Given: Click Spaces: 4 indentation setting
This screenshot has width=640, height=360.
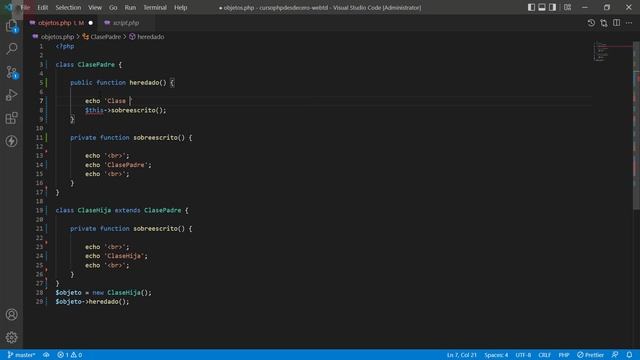Looking at the screenshot, I should pyautogui.click(x=496, y=355).
